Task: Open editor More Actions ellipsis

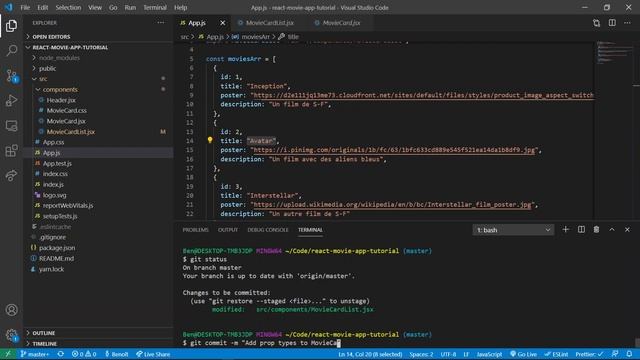Action: 627,23
